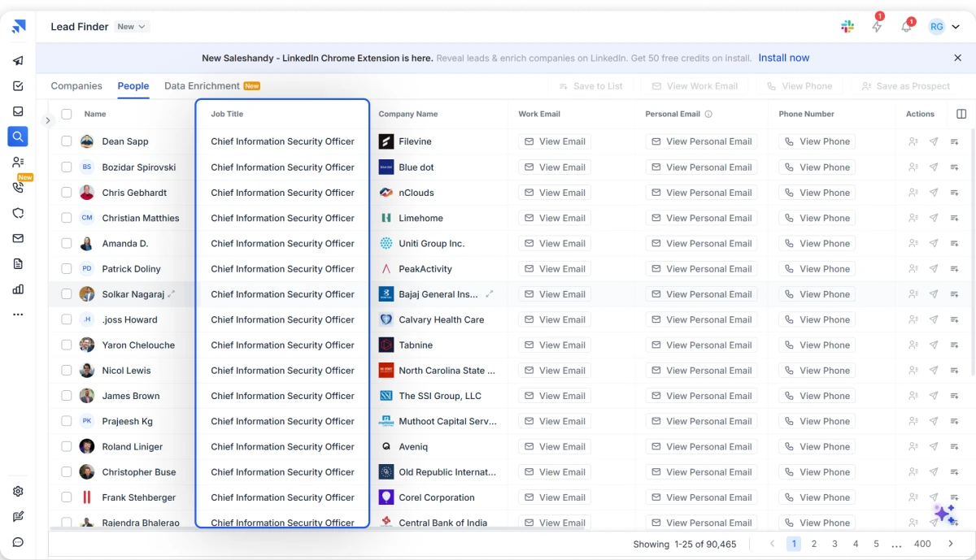The width and height of the screenshot is (976, 560).
Task: Click the Calvary Health Care company name
Action: (x=442, y=320)
